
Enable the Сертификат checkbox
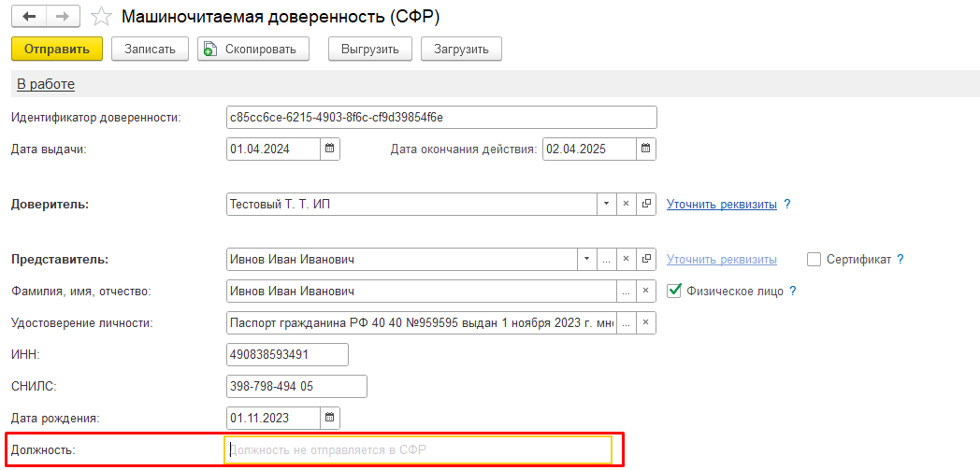[x=814, y=260]
